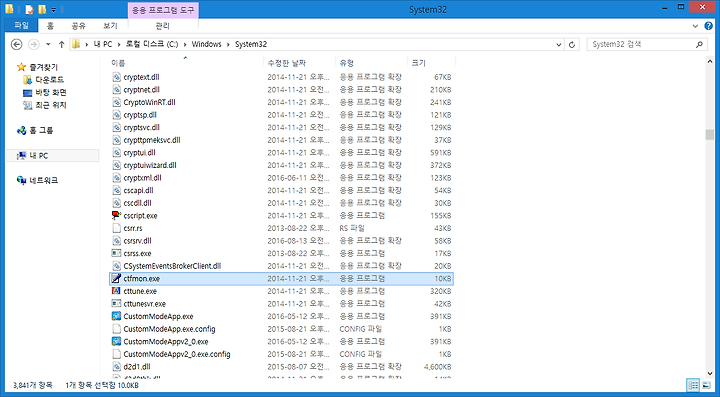Click the cryptext.dll file icon

point(116,77)
